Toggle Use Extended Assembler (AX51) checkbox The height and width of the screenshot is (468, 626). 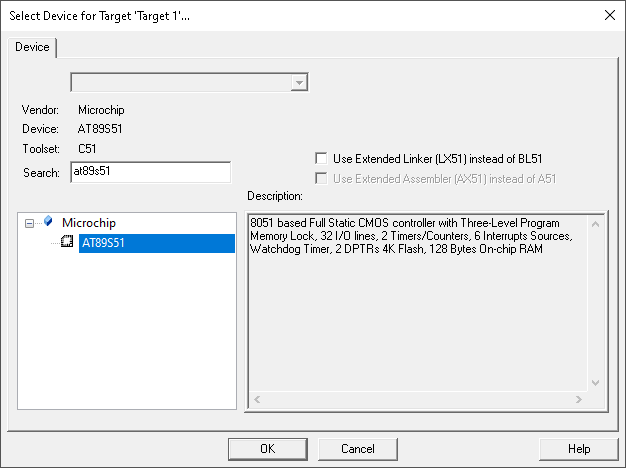tap(321, 178)
